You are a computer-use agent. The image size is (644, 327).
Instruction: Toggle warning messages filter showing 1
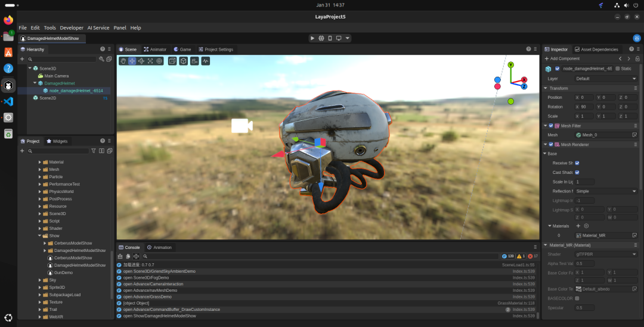[x=521, y=256]
